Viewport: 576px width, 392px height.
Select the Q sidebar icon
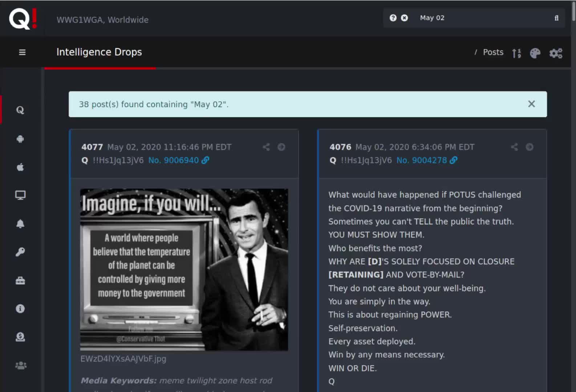20,110
